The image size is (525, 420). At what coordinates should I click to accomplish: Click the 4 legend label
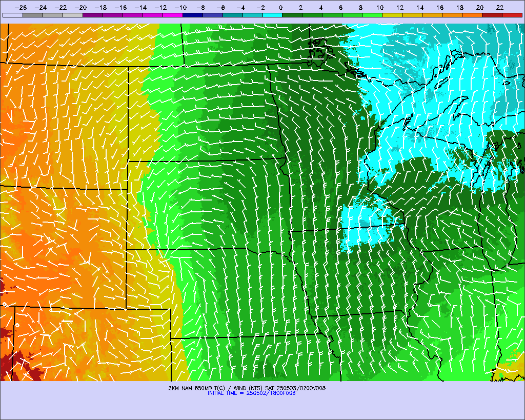pos(321,7)
